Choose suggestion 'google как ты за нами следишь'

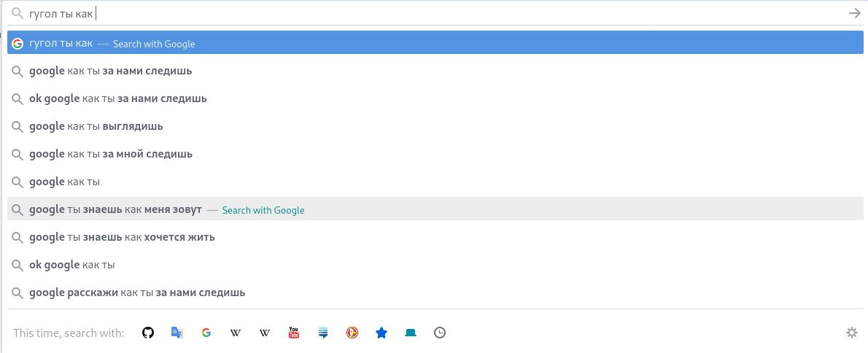pos(435,71)
